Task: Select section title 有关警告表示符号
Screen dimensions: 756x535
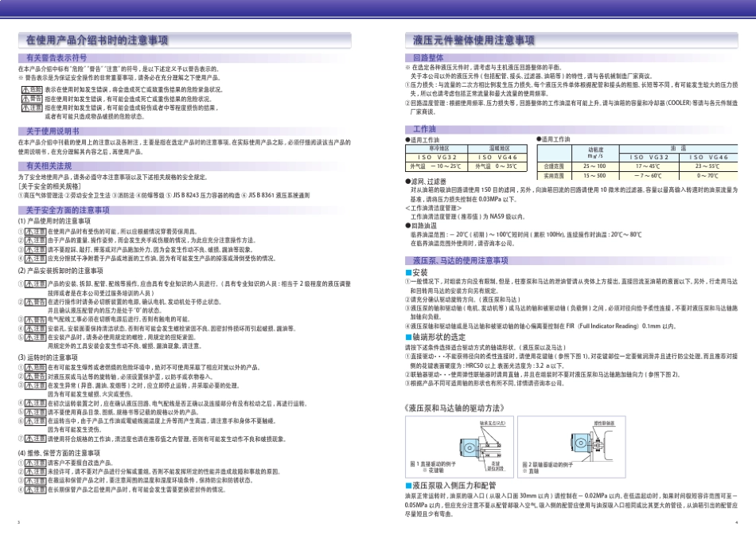Action: tap(57, 58)
